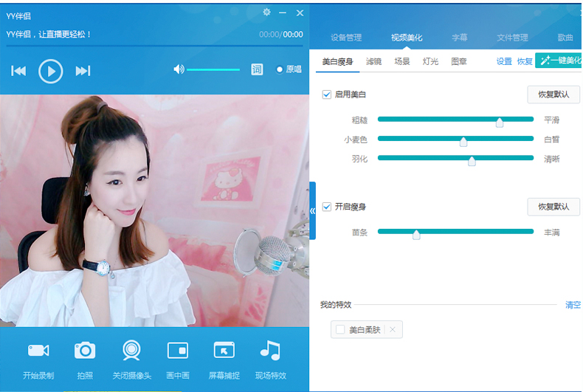
Task: Toggle the 启用美白 checkbox
Action: (x=327, y=94)
